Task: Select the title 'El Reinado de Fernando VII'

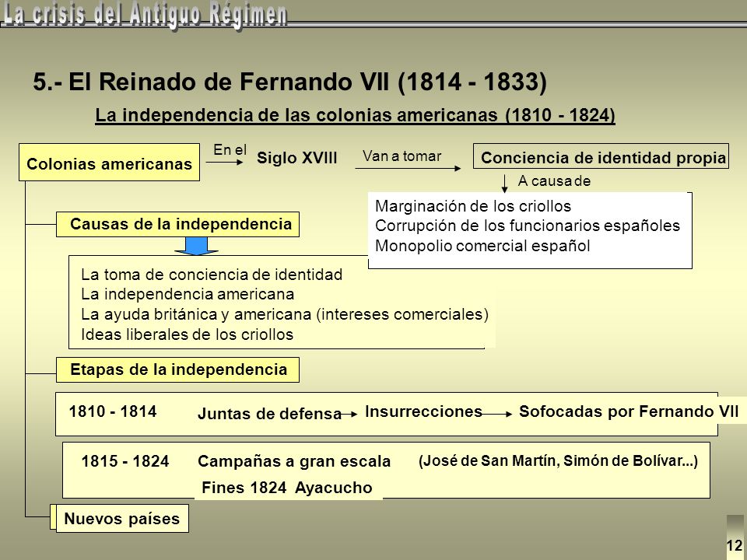Action: click(228, 82)
